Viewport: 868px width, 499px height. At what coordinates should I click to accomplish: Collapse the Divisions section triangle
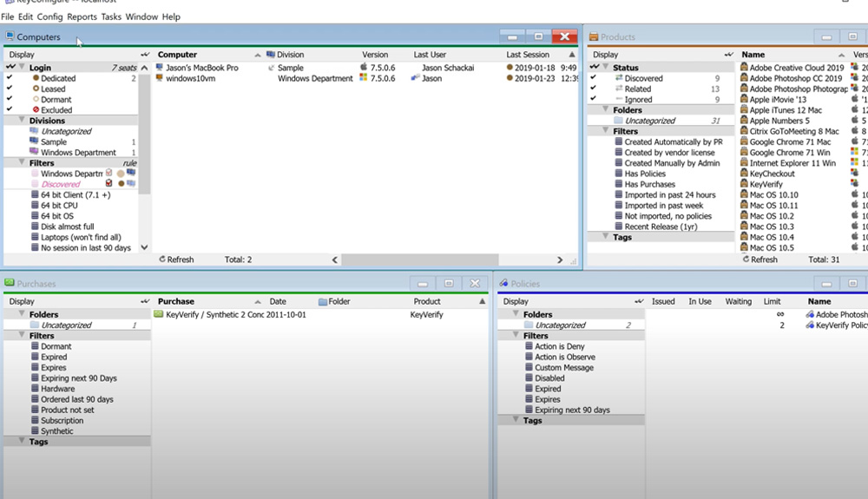click(x=23, y=120)
